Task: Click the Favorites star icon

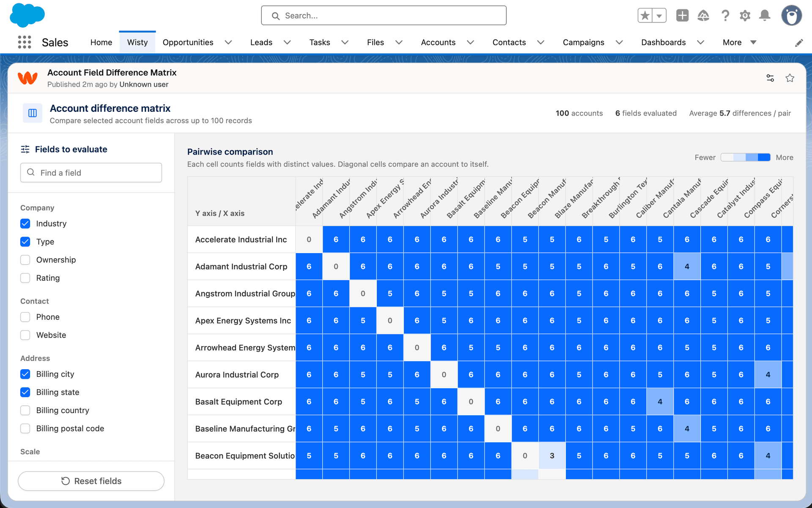Action: 645,16
